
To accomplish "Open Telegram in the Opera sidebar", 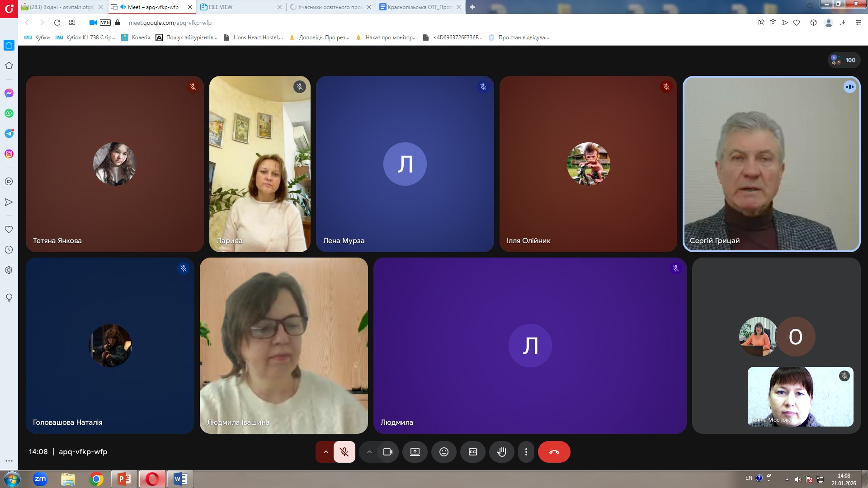I will click(9, 133).
